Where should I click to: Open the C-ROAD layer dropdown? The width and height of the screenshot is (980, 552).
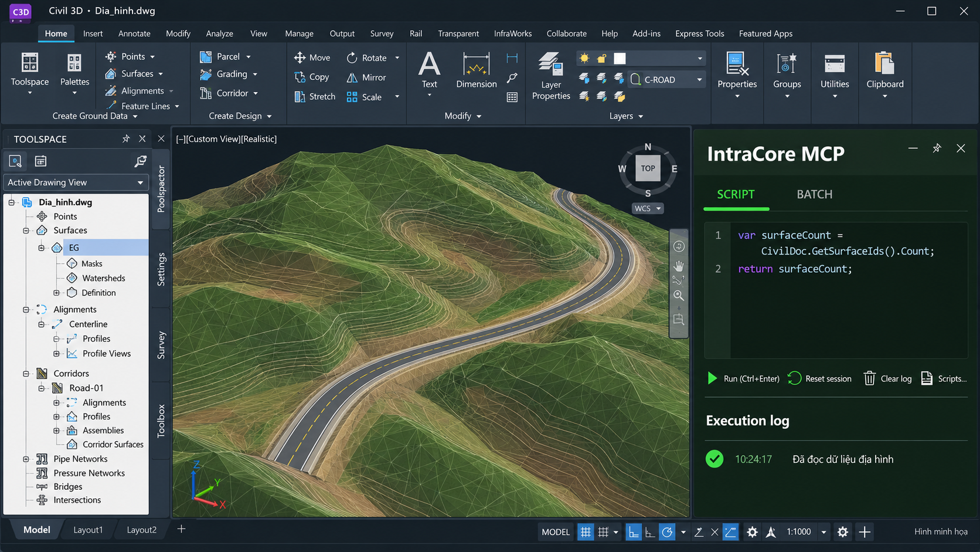click(666, 79)
